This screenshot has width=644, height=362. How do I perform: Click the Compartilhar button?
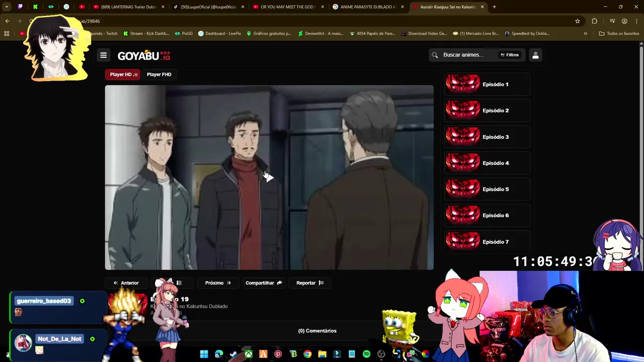pyautogui.click(x=264, y=283)
